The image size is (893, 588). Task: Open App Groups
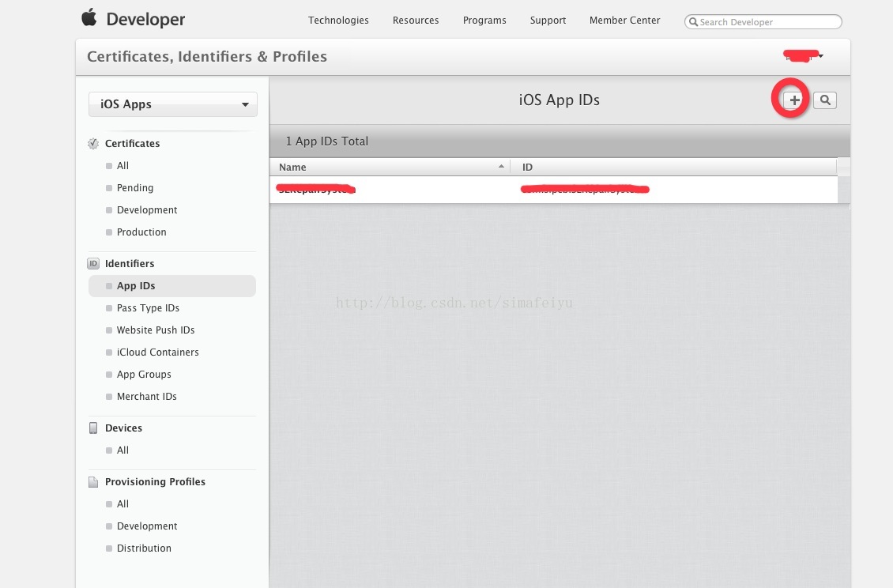[144, 375]
